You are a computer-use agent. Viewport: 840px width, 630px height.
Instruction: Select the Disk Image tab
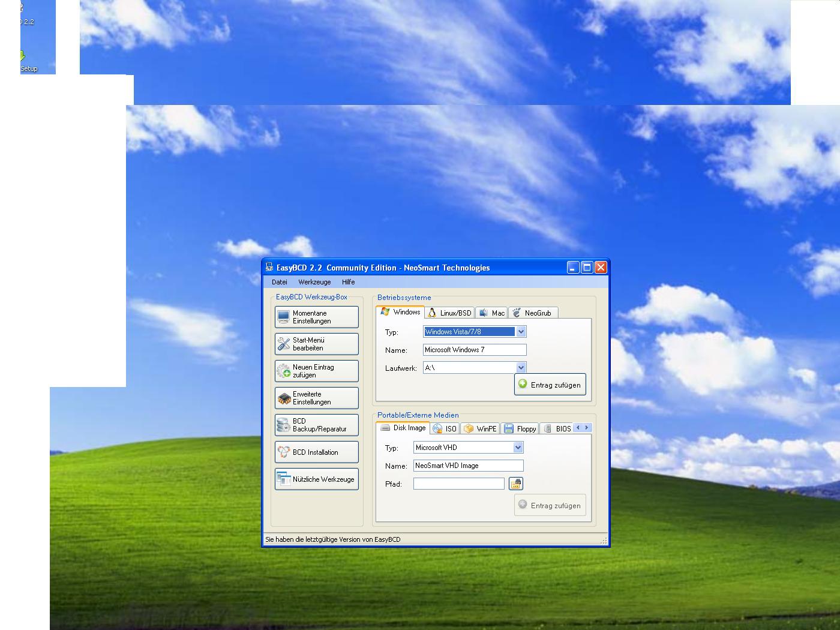click(403, 428)
